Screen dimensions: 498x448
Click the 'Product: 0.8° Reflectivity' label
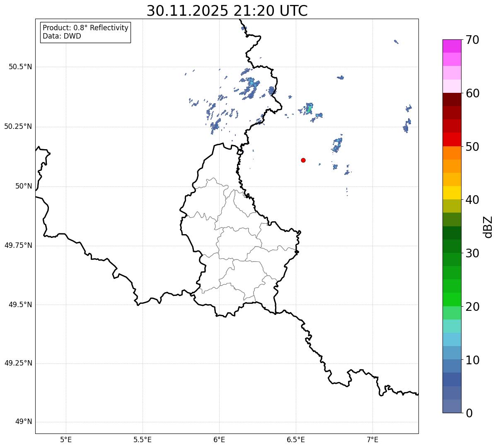coord(86,28)
